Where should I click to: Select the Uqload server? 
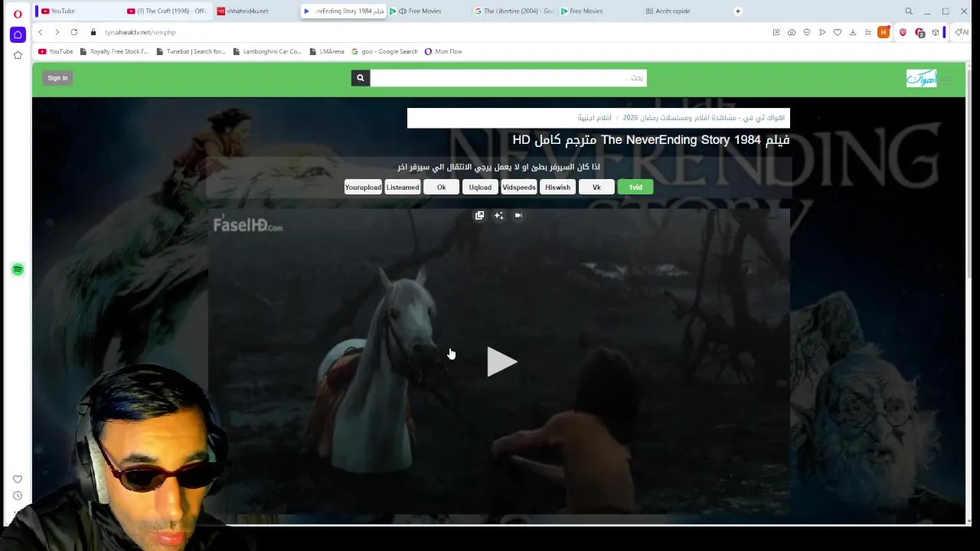click(480, 187)
